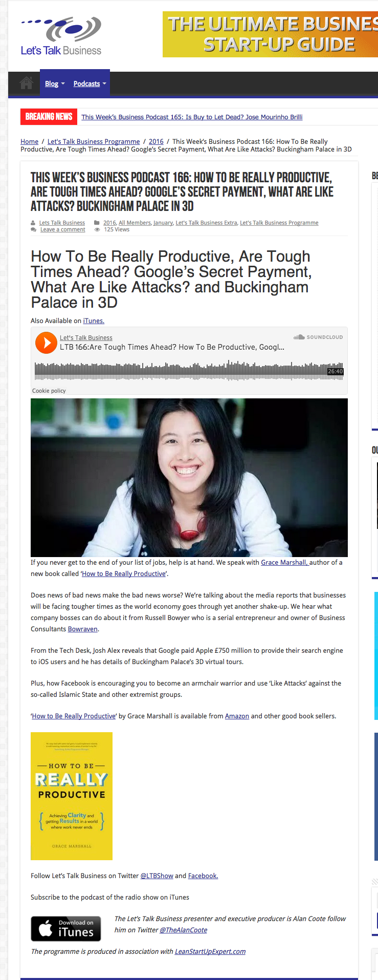This screenshot has height=980, width=378.
Task: Click the Download on iTunes badge
Action: [x=66, y=928]
